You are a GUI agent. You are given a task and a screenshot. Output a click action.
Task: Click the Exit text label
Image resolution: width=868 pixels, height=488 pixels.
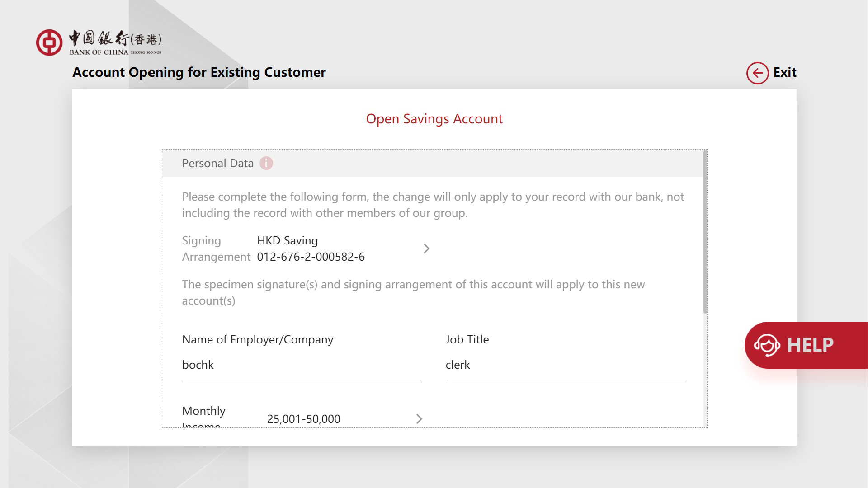784,72
